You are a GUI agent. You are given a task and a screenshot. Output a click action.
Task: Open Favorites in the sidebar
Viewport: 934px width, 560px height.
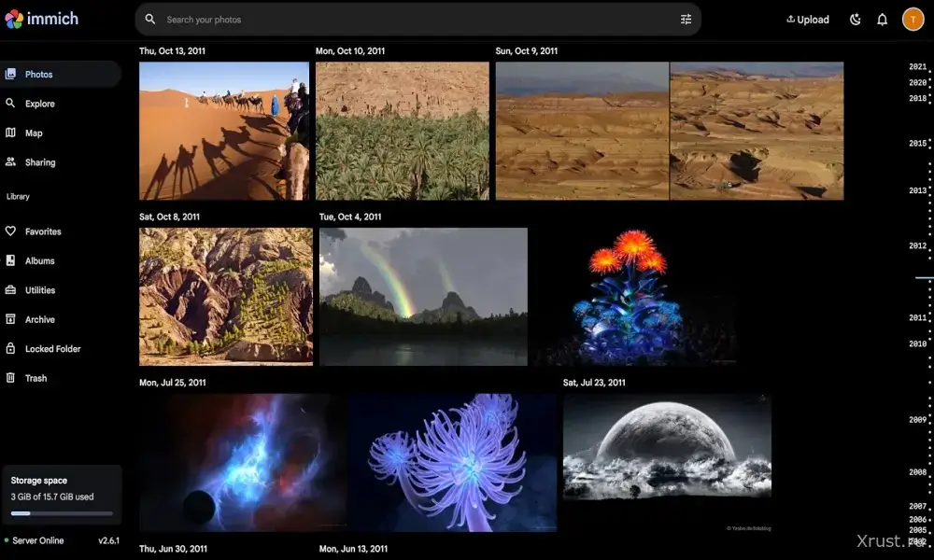pyautogui.click(x=43, y=231)
